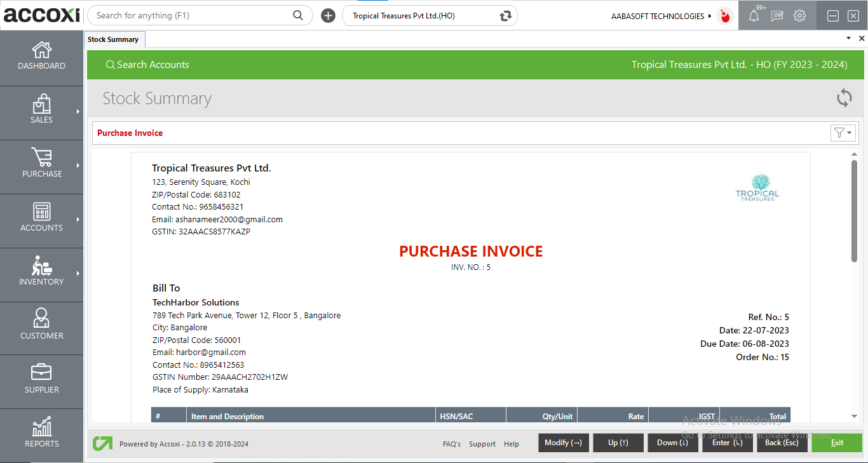
Task: Switch to the Stock Summary tab
Action: click(114, 39)
